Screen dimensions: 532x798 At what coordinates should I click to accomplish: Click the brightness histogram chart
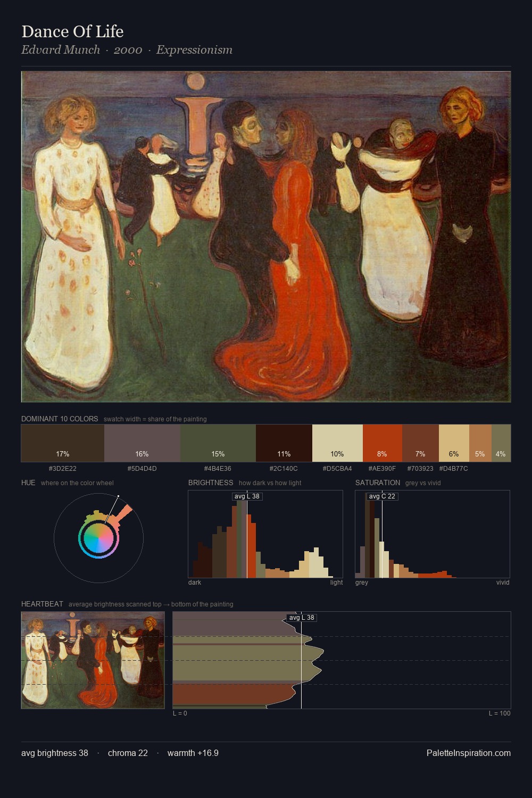coord(265,534)
